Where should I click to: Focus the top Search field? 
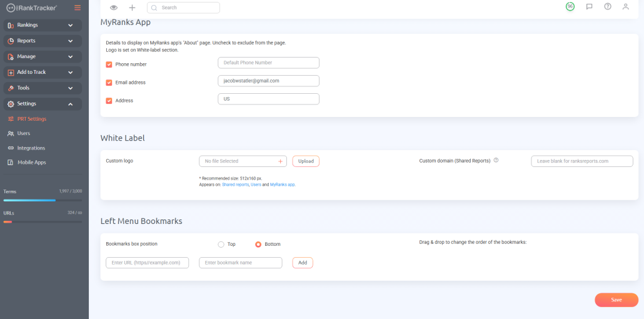click(184, 8)
